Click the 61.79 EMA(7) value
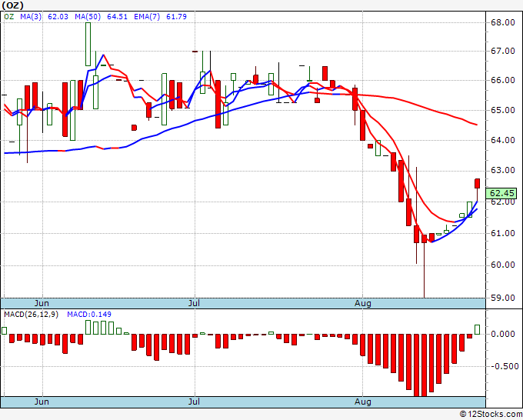 (x=176, y=16)
